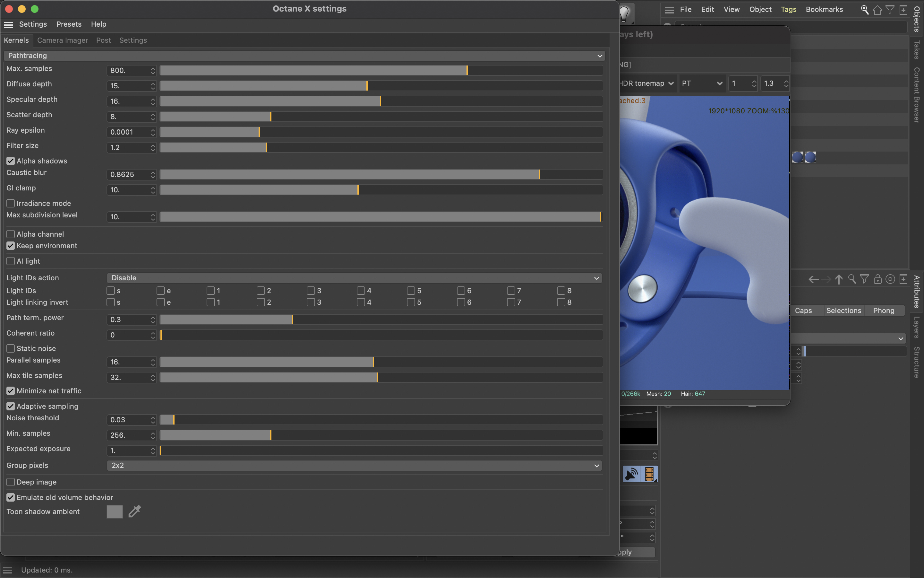
Task: Click the speaker sound icon
Action: click(631, 474)
